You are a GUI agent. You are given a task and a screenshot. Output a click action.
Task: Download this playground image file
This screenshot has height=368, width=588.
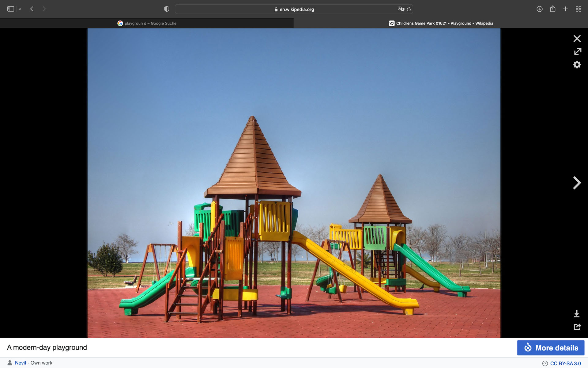point(577,313)
